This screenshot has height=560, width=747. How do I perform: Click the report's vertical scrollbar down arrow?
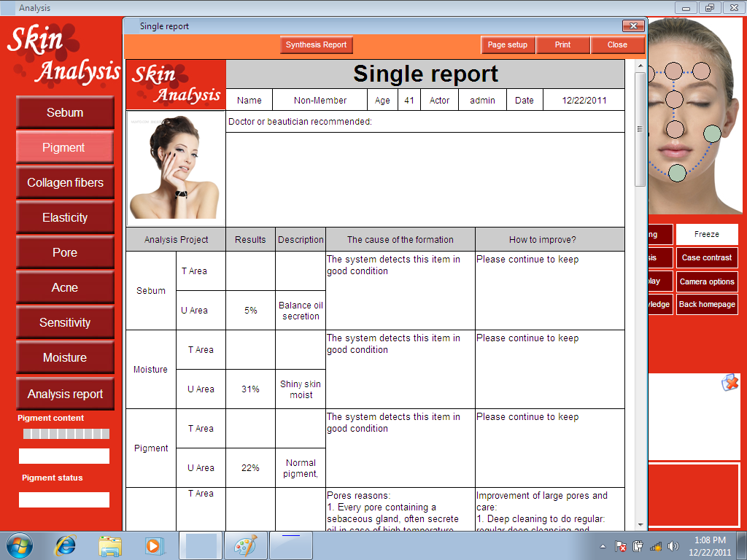tap(640, 524)
